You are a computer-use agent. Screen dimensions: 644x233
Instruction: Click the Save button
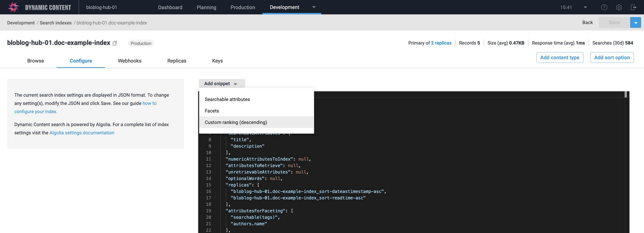click(x=614, y=23)
